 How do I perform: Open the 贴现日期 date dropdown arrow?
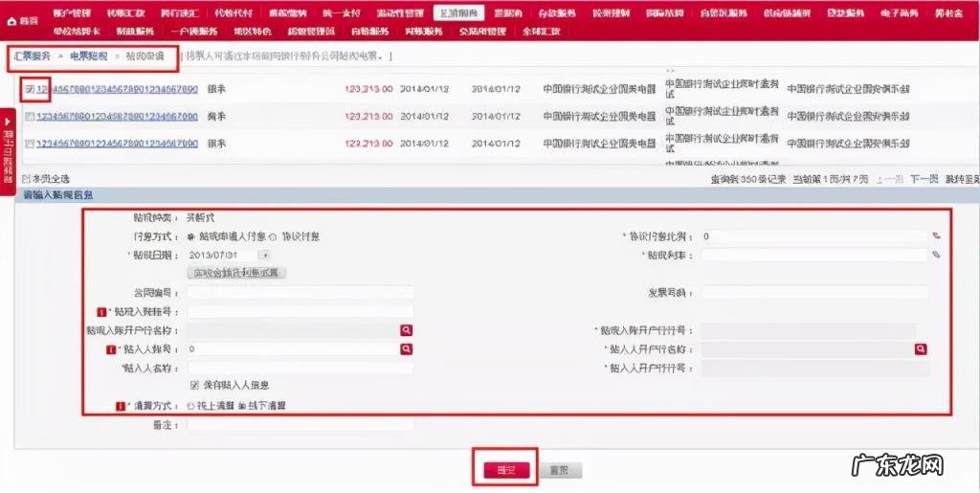(265, 255)
